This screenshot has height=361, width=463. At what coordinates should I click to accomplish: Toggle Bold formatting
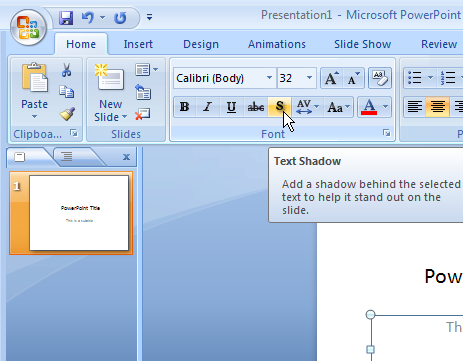tap(185, 107)
